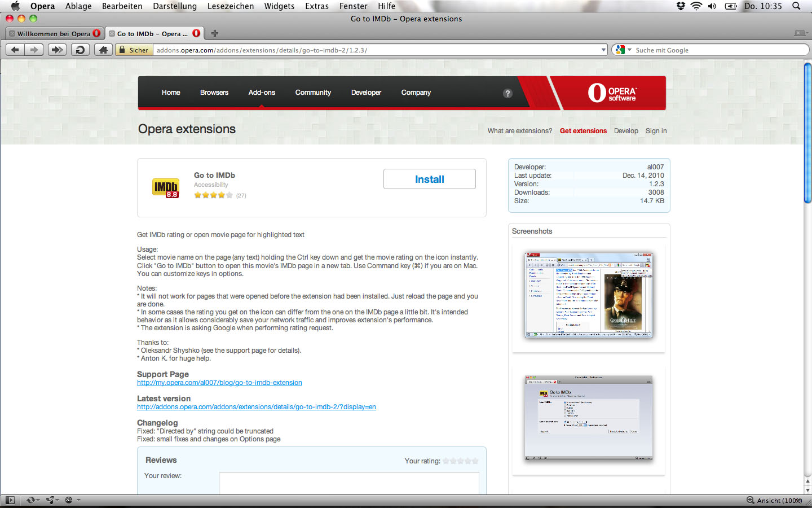
Task: Set your rating using the review stars
Action: [x=460, y=461]
